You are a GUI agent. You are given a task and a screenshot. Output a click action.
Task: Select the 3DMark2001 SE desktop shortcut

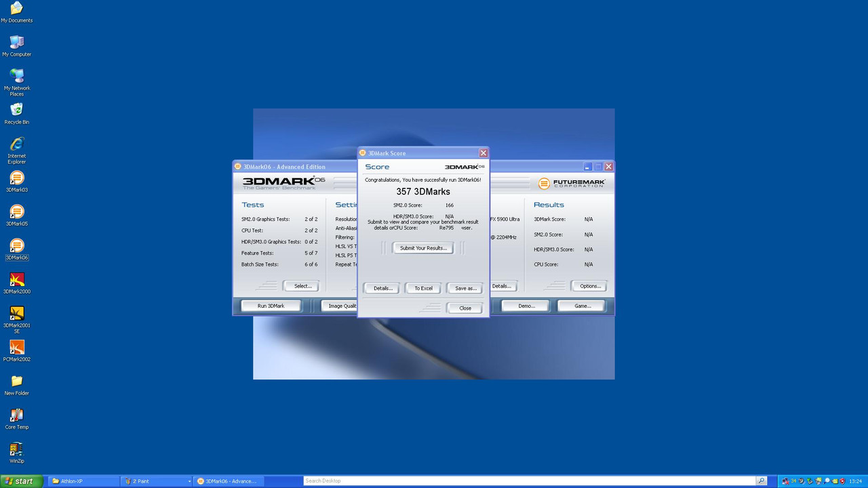(x=16, y=320)
